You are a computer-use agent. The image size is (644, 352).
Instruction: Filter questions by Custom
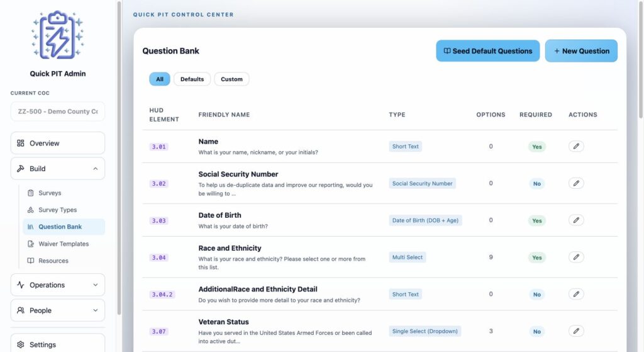click(x=231, y=79)
